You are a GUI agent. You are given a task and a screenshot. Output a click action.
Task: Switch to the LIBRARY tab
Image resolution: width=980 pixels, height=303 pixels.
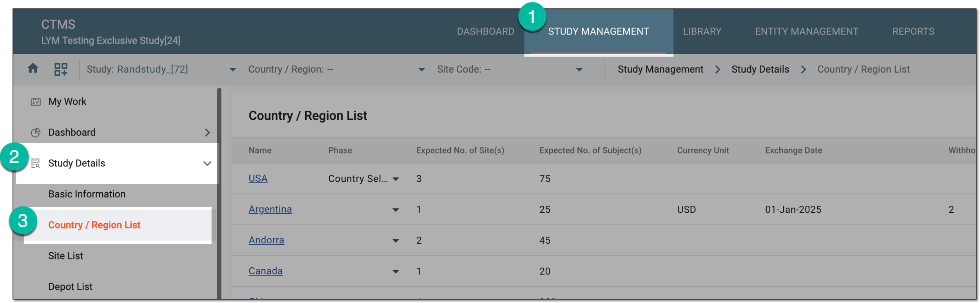(x=702, y=31)
